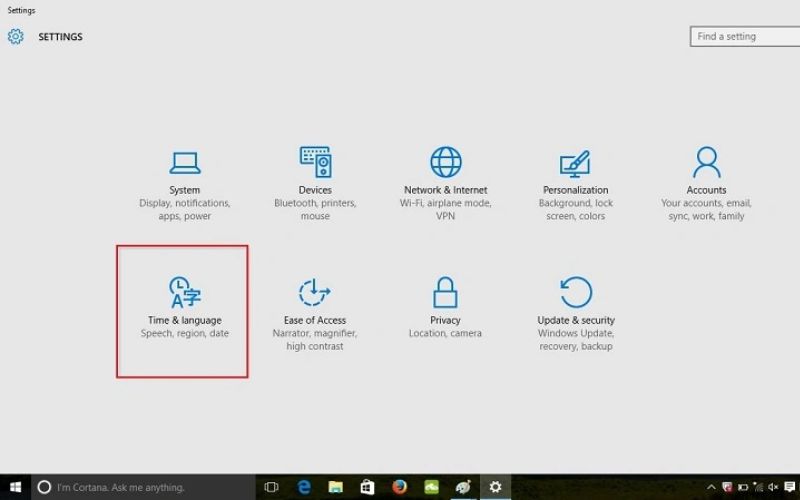Click the Cortana circle icon

coord(44,487)
